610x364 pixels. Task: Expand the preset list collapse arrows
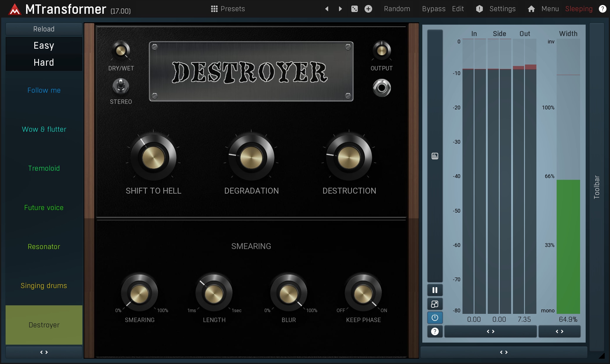pos(44,352)
